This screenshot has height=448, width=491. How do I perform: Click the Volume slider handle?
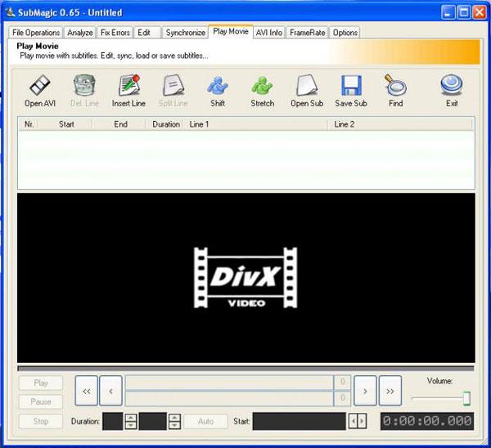coord(466,398)
